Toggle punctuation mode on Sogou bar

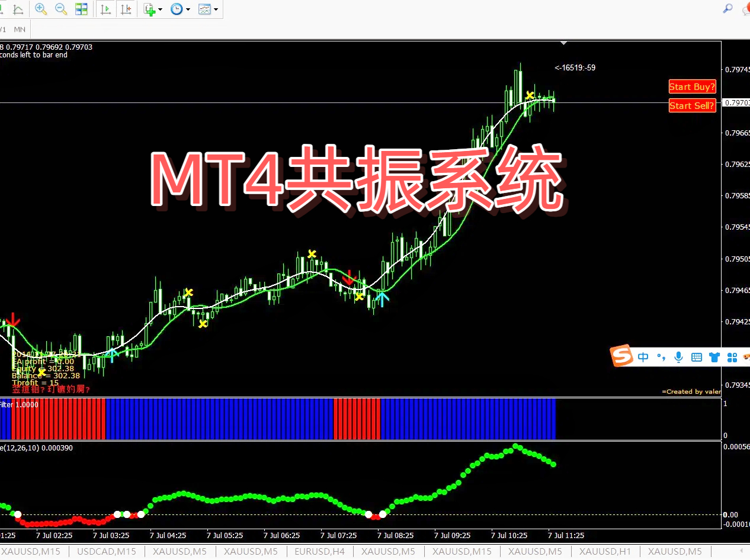[x=661, y=357]
